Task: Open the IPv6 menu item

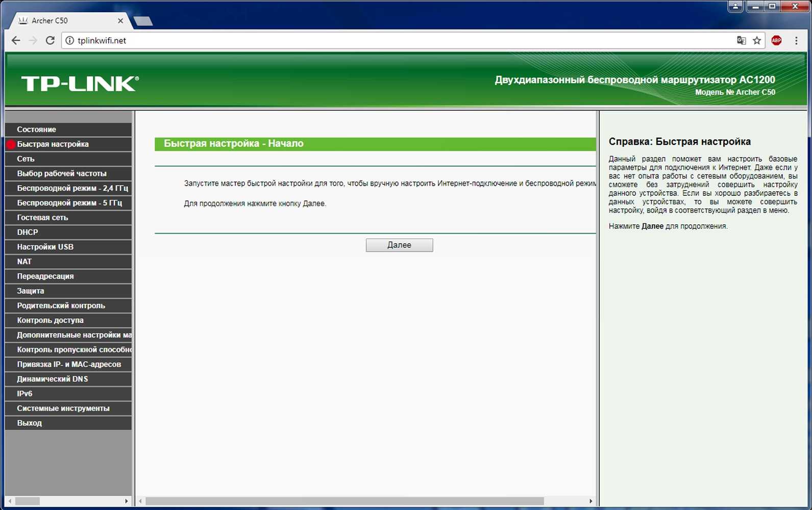Action: tap(68, 394)
